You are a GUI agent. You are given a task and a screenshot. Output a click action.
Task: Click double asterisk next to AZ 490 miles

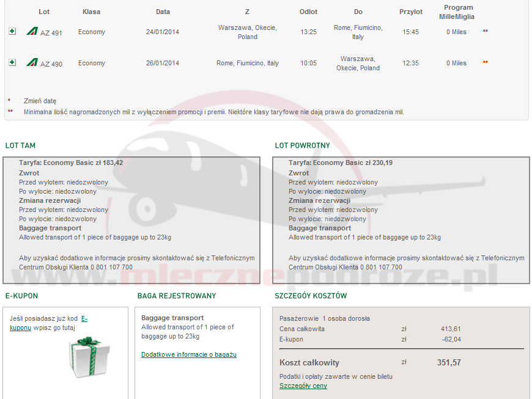(486, 62)
